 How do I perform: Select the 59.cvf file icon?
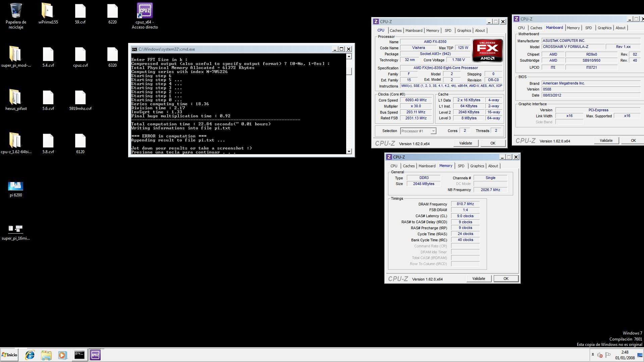click(x=80, y=13)
